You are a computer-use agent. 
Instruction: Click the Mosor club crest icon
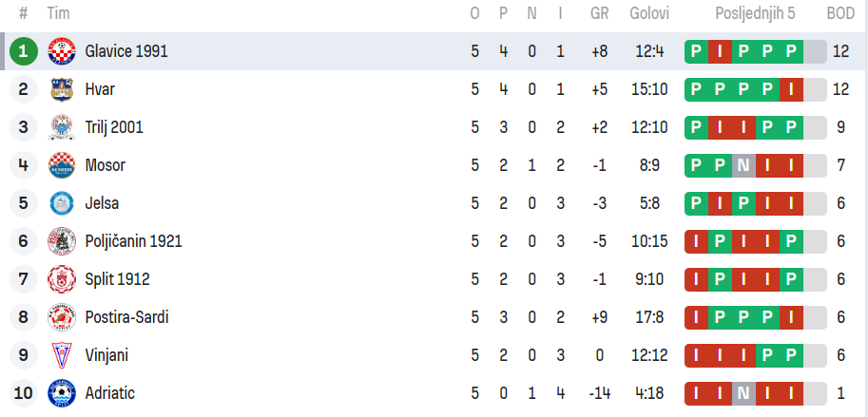pos(61,165)
